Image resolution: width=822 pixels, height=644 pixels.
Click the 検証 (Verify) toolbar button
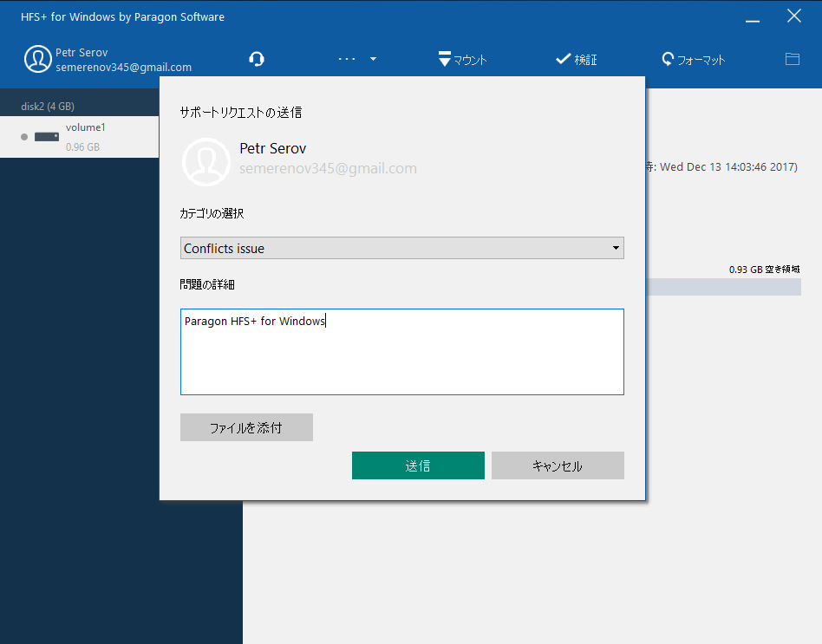point(576,59)
